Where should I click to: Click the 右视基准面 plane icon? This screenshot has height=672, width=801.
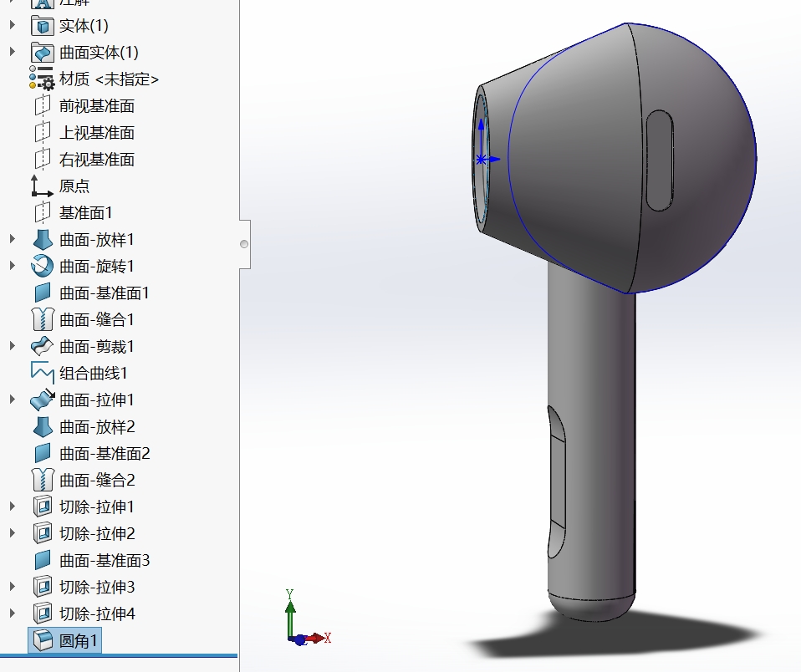tap(43, 159)
